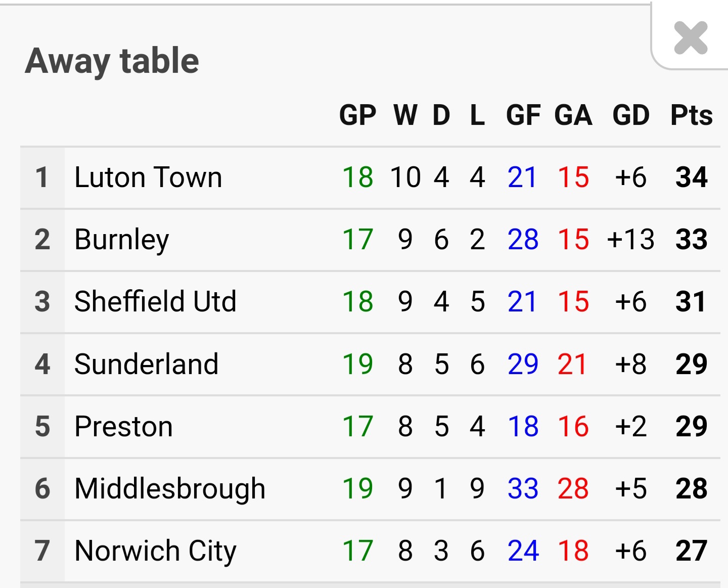The width and height of the screenshot is (728, 588).
Task: Click the GA column header
Action: tap(573, 115)
